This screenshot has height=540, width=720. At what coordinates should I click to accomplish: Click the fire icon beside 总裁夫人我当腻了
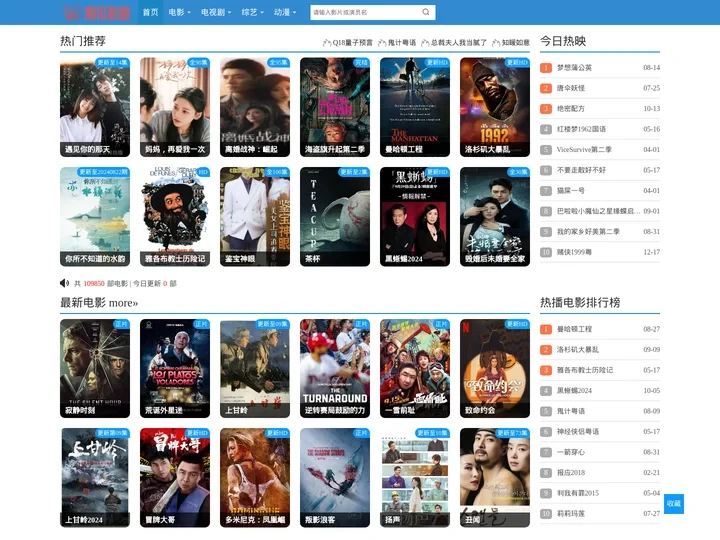click(425, 43)
